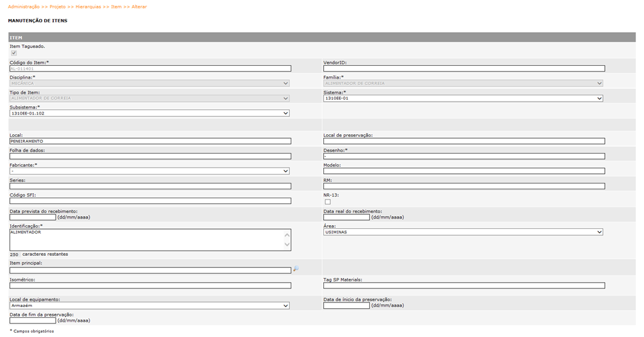Viewport: 644px width, 337px height.
Task: Click the magnifier icon beside Item principal
Action: 296,270
